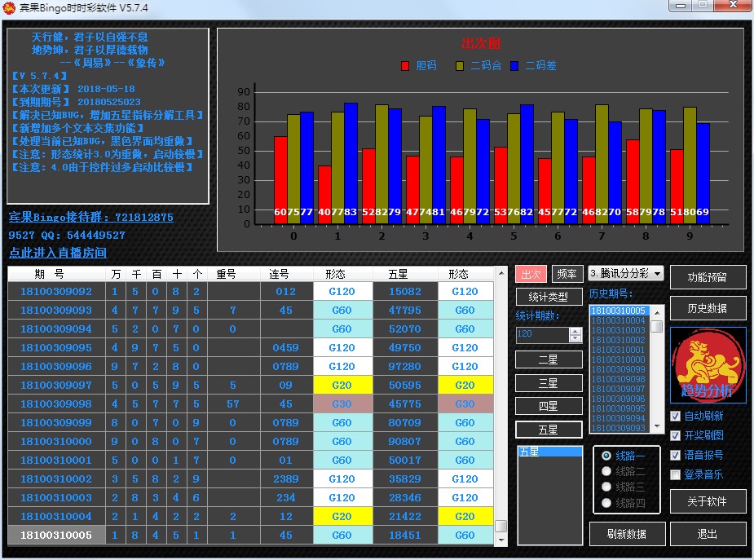This screenshot has width=754, height=560.
Task: Toggle the 自动刷新 checkbox
Action: 675,416
